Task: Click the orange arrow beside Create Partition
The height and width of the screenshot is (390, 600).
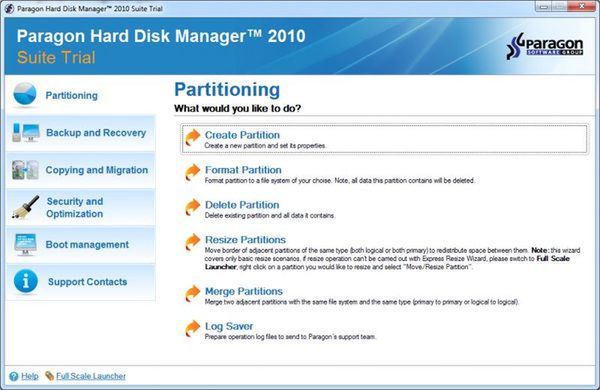Action: pos(192,138)
